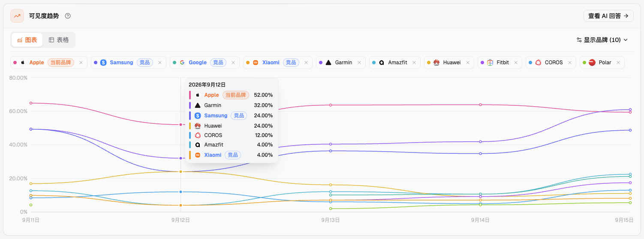Click the 竞品 badge on Samsung legend chip
644x239 pixels.
point(145,63)
